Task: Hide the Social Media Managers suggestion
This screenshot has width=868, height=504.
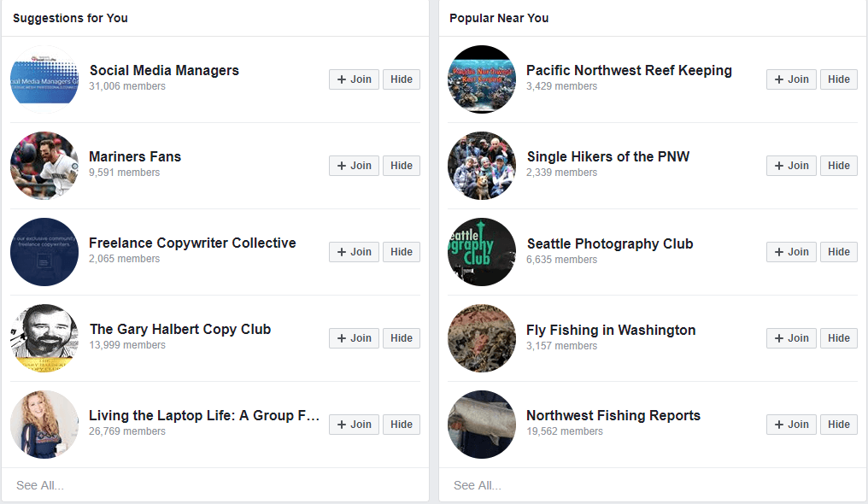Action: coord(402,79)
